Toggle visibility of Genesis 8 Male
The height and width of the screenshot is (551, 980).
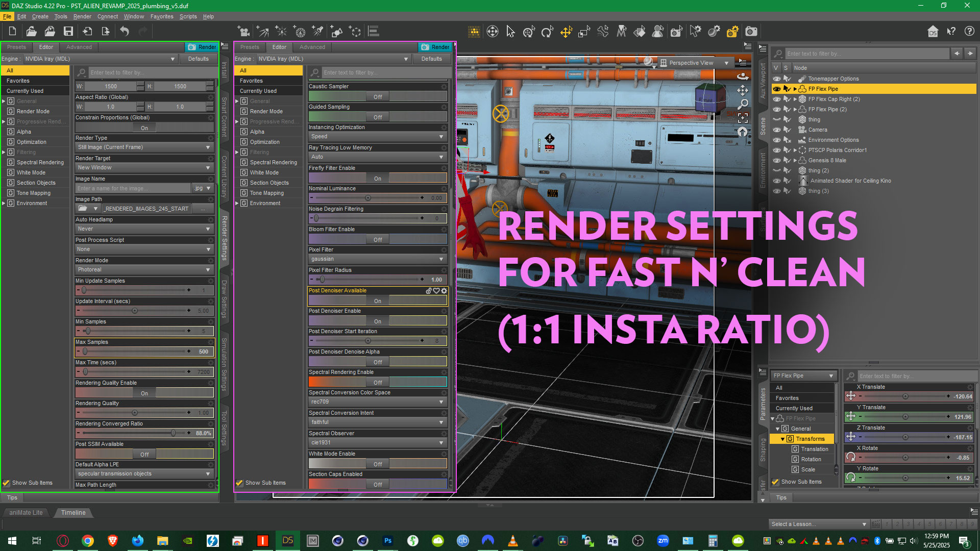pos(777,160)
